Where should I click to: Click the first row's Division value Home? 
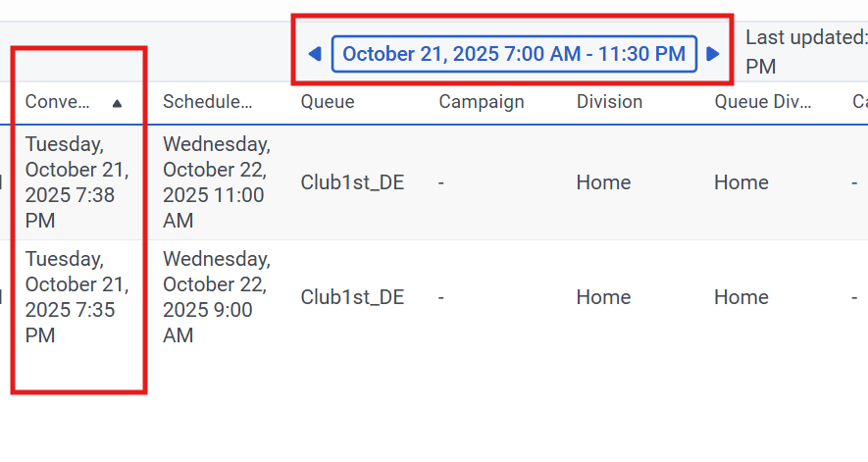point(603,182)
